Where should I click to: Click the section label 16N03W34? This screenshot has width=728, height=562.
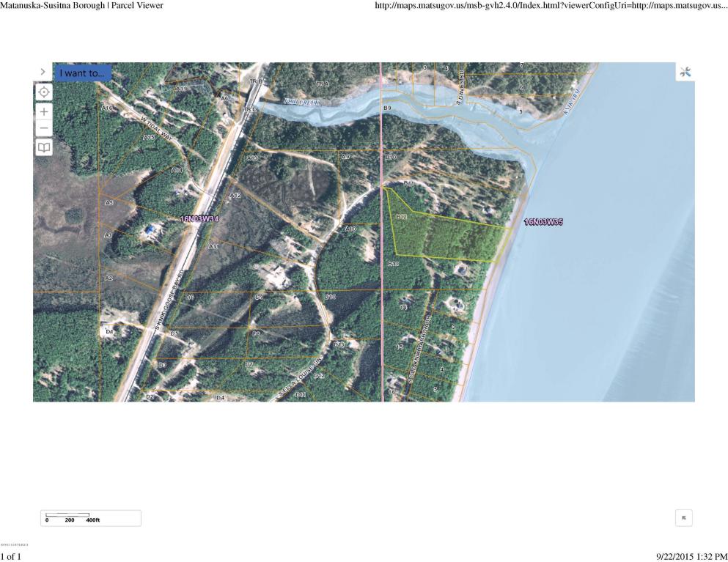tap(199, 218)
